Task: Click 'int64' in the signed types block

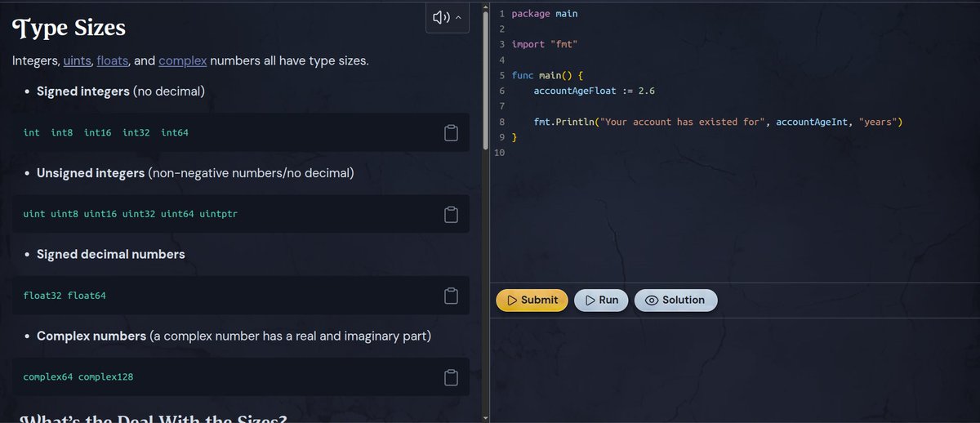Action: coord(175,132)
